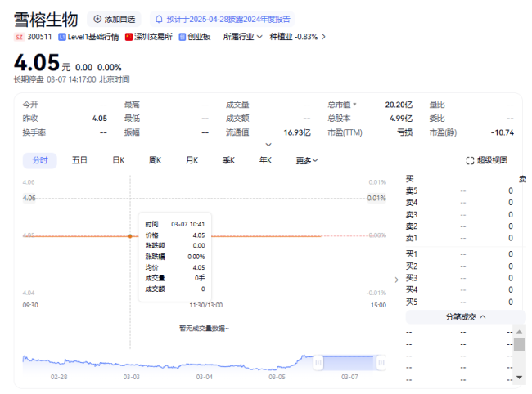
Task: Open the 2024年度报告 disclosure notice
Action: [x=223, y=20]
